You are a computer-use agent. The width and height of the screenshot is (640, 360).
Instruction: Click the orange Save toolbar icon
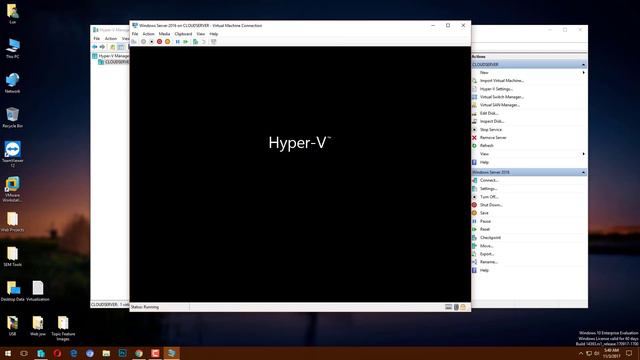click(168, 42)
